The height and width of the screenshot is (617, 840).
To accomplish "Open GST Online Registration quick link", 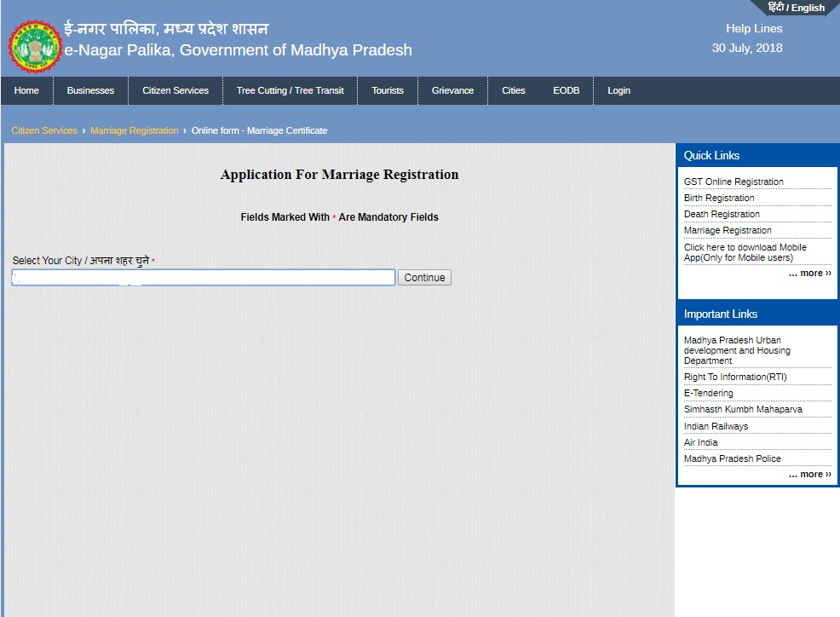I will (734, 182).
